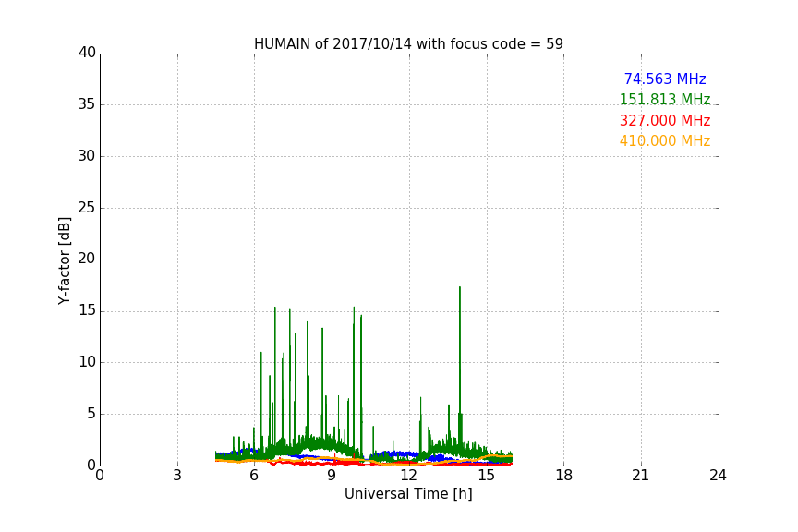Click the 'Universal Time [h]' axis label
The image size is (798, 532).
[x=408, y=494]
